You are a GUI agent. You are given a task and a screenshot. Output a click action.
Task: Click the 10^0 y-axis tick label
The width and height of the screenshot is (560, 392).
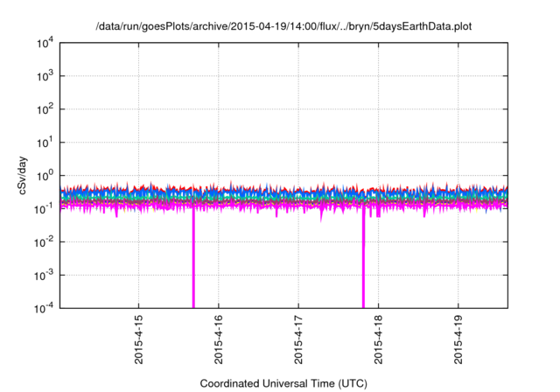coord(45,176)
